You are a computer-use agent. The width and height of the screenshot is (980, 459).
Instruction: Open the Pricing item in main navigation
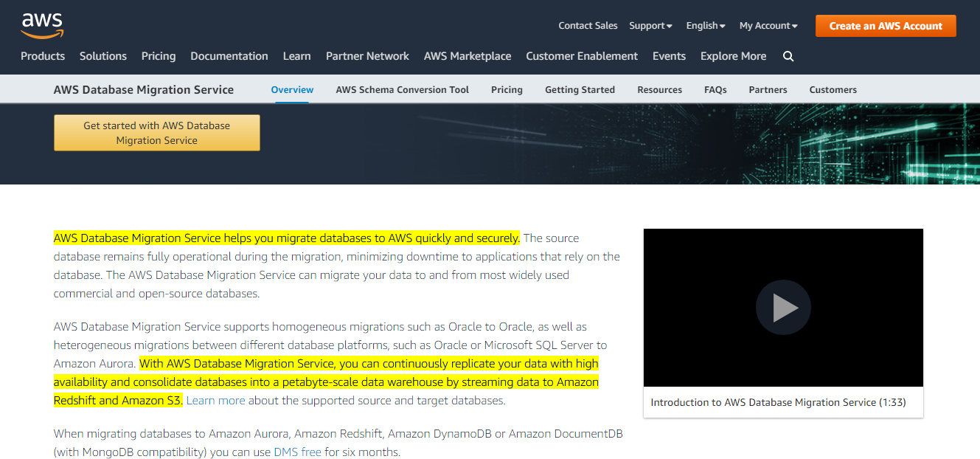pyautogui.click(x=159, y=56)
